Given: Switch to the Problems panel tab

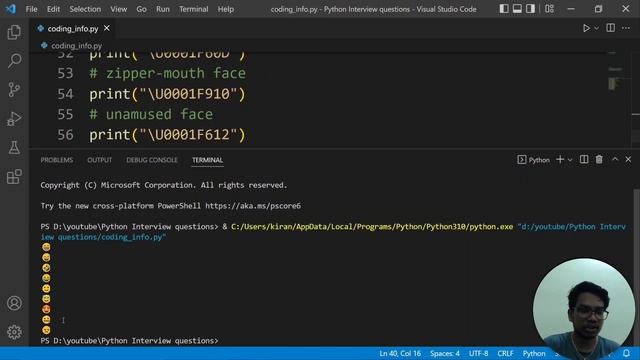Looking at the screenshot, I should pos(57,160).
